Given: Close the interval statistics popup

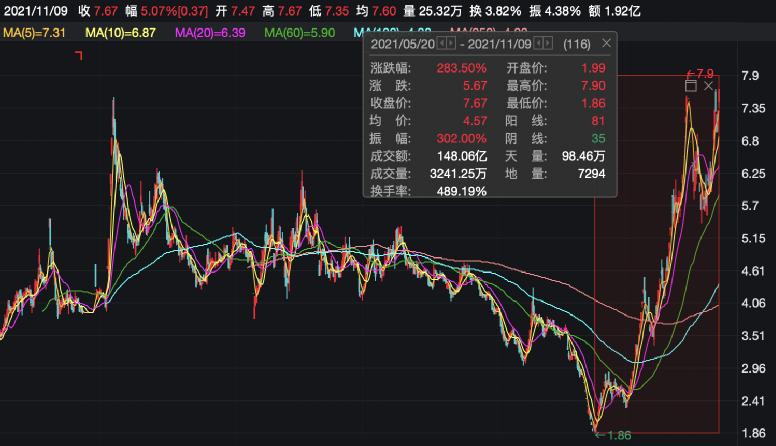Looking at the screenshot, I should (x=607, y=44).
